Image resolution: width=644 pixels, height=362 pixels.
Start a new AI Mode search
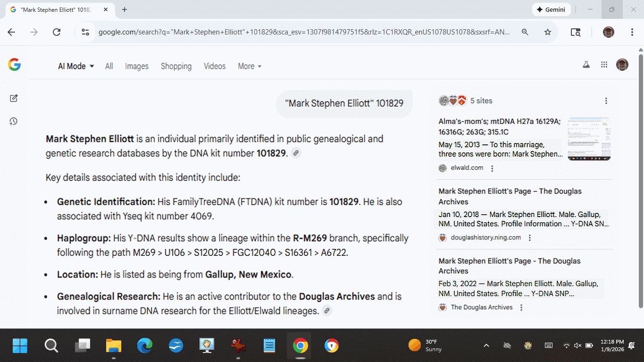(14, 98)
